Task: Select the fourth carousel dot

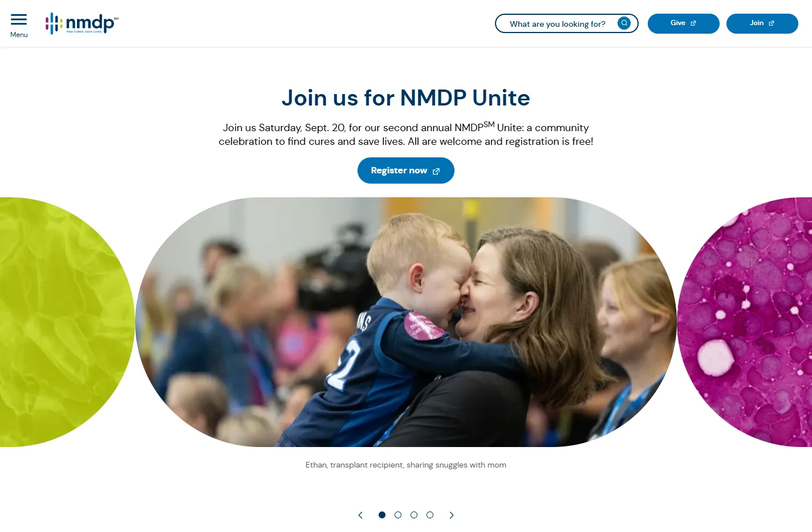Action: click(x=430, y=515)
